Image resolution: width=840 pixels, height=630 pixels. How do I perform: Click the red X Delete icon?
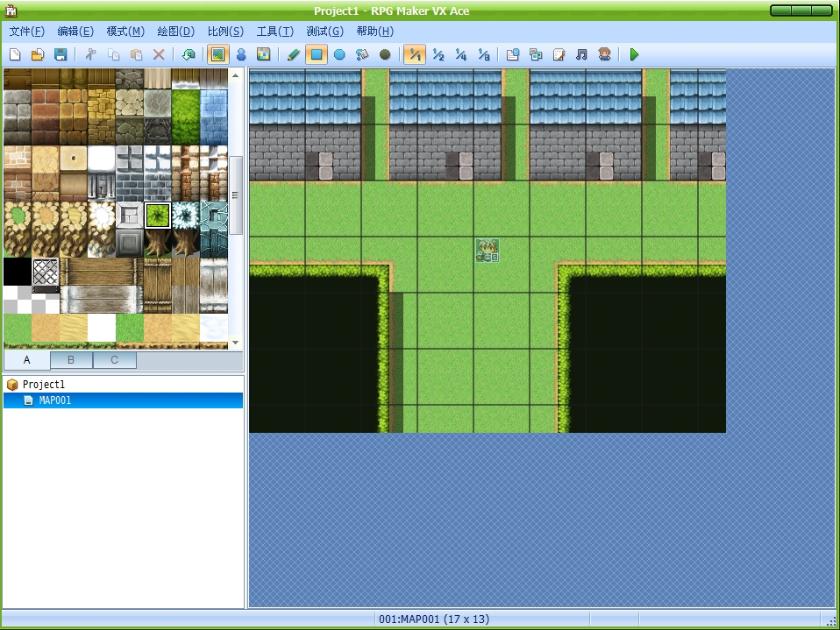coord(159,54)
